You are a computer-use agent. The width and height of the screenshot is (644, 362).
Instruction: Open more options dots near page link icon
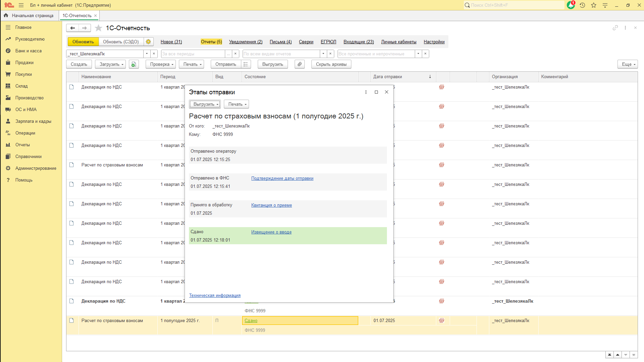point(625,28)
